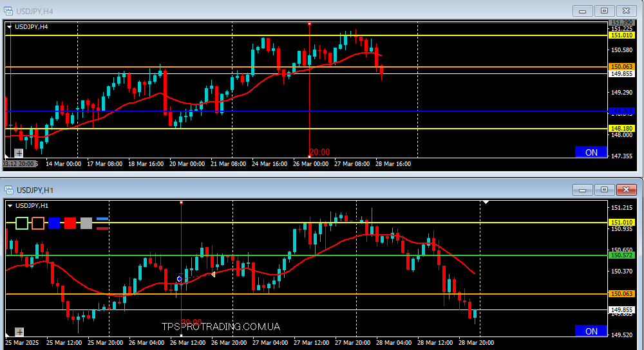Viewport: 644px width, 350px height.
Task: Toggle the ON button in H4 chart
Action: [x=591, y=152]
